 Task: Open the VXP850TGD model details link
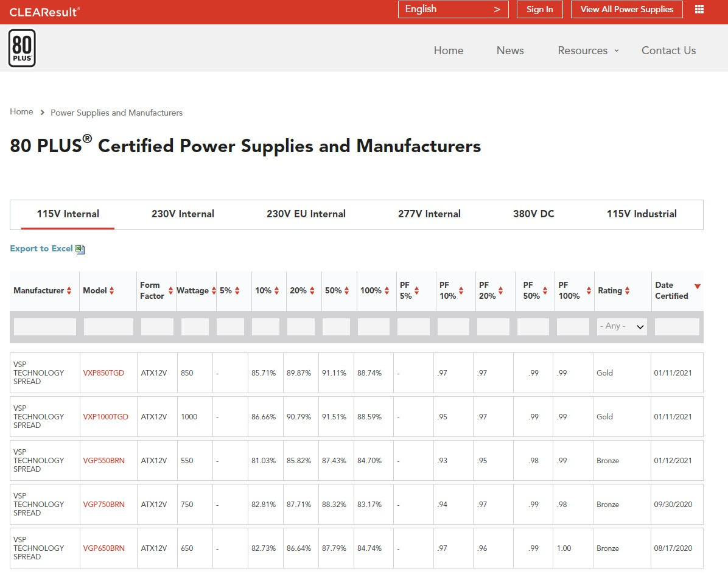(x=103, y=372)
